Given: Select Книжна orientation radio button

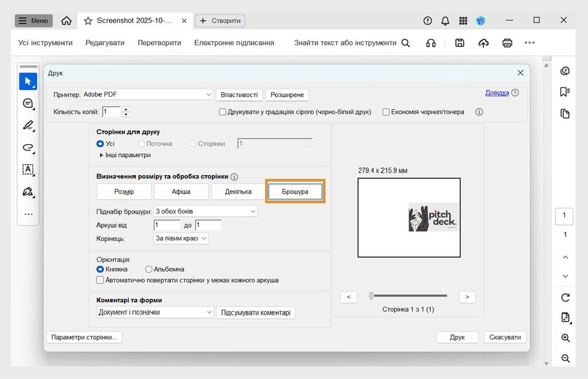Looking at the screenshot, I should click(x=100, y=269).
